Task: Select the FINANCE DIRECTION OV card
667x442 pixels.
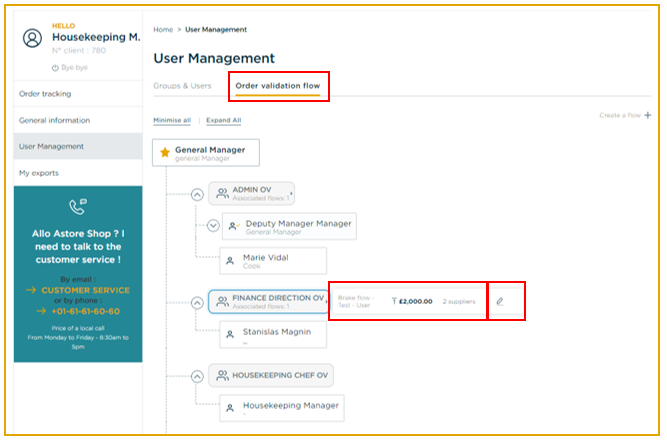Action: 269,302
